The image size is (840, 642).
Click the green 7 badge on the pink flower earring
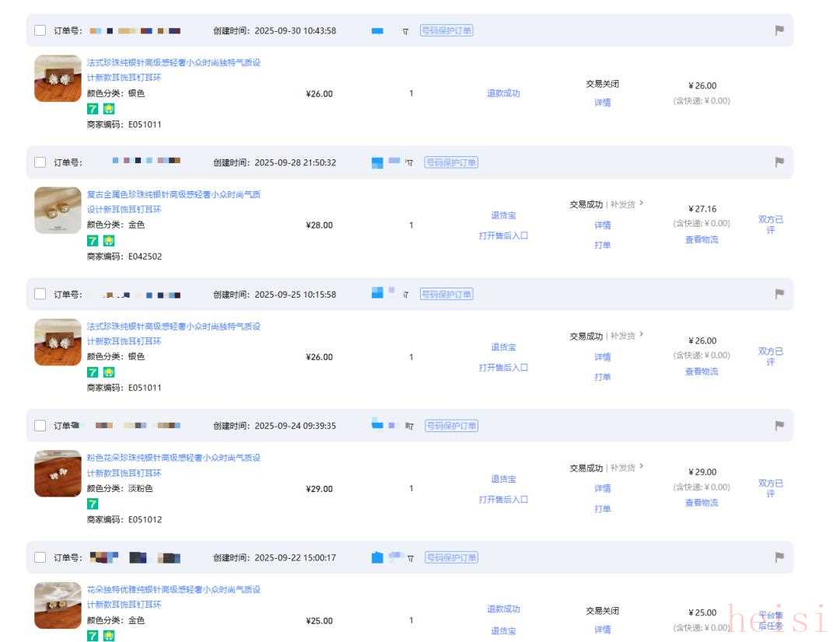[x=93, y=504]
